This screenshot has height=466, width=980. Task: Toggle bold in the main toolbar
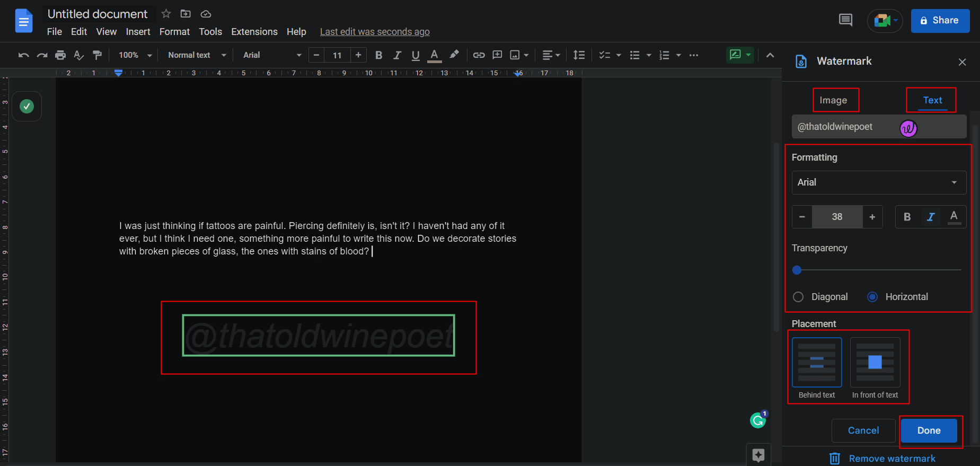(378, 55)
